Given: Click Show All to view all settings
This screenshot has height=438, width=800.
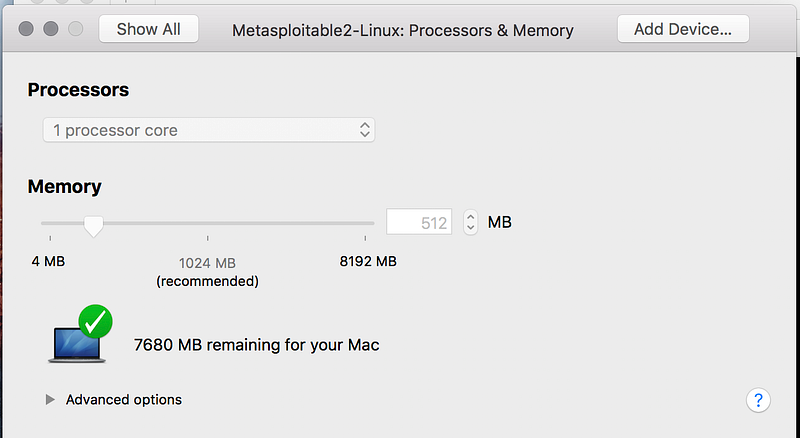Looking at the screenshot, I should pyautogui.click(x=148, y=29).
